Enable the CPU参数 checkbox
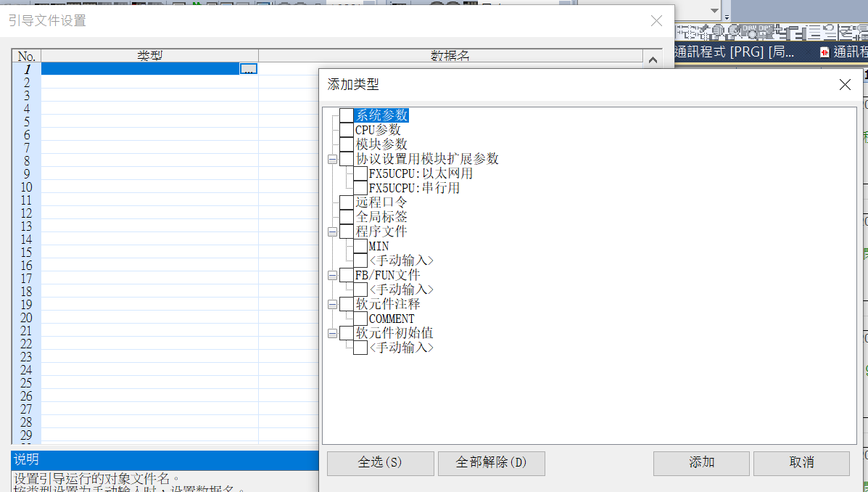Screen dimensions: 868x492 pyautogui.click(x=347, y=130)
